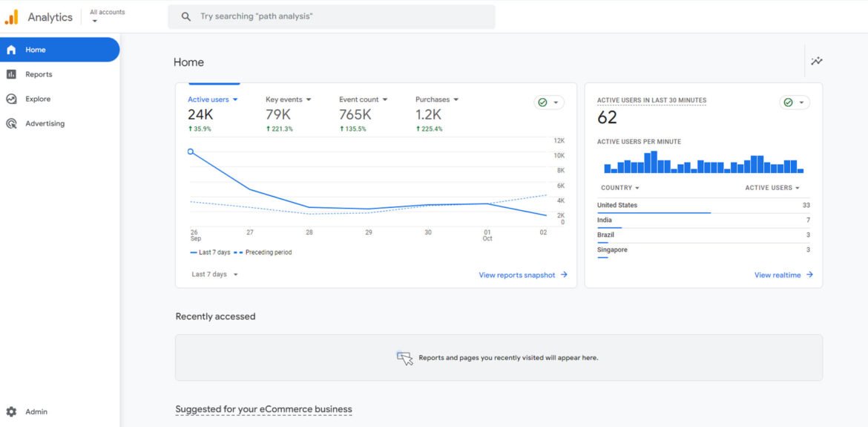Click the search magnifier icon
The width and height of the screenshot is (868, 427).
click(186, 16)
